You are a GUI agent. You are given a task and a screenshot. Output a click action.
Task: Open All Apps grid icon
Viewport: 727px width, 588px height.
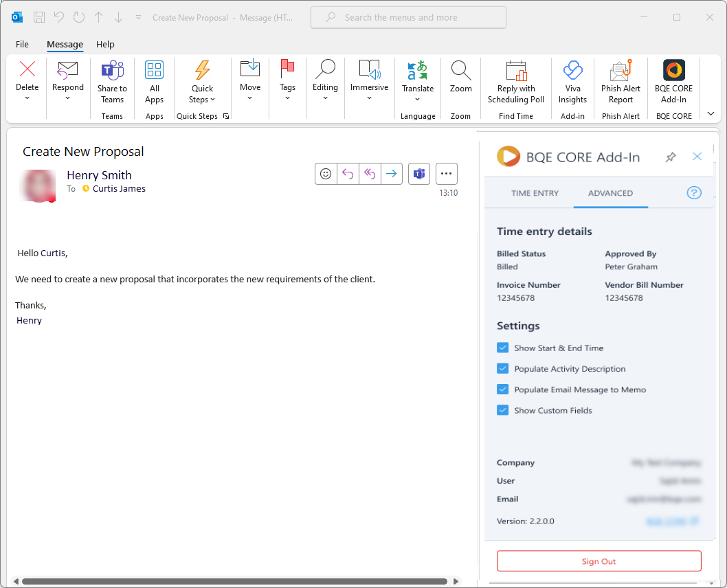[x=155, y=70]
